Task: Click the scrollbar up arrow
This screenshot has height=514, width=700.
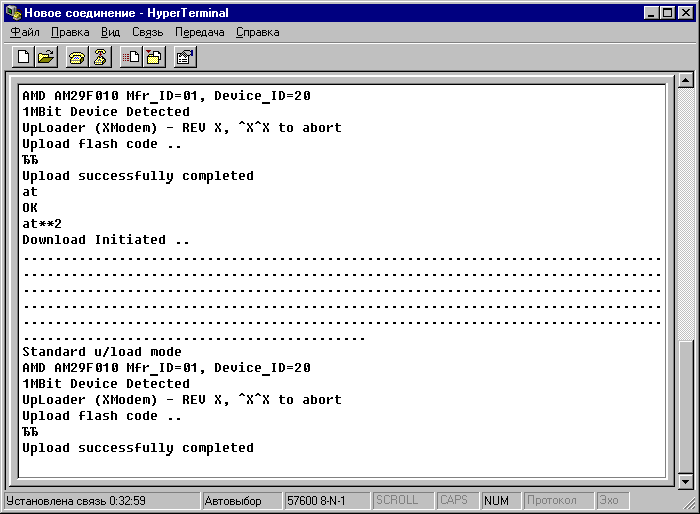Action: click(685, 80)
